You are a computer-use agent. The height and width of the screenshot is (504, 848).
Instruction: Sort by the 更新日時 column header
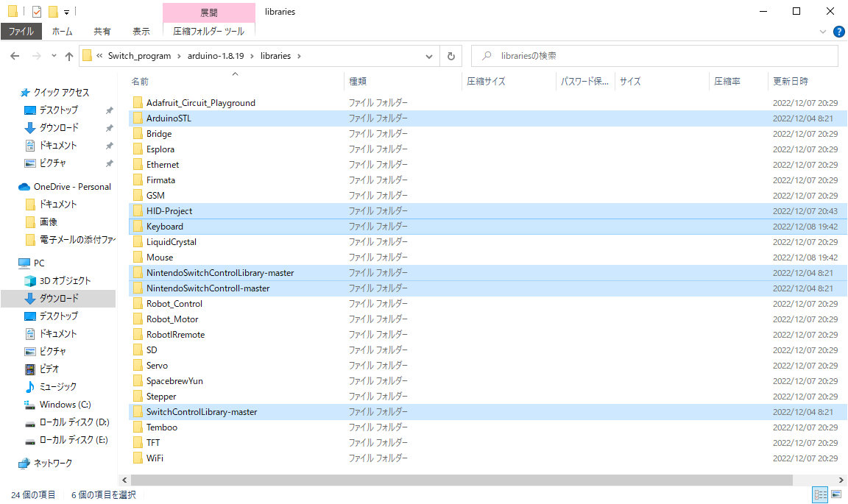791,81
